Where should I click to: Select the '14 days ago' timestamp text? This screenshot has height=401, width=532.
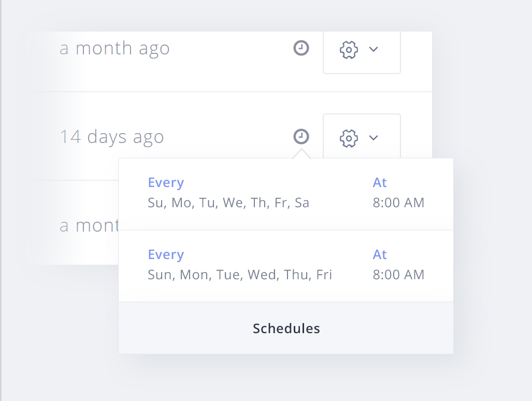[x=112, y=136]
